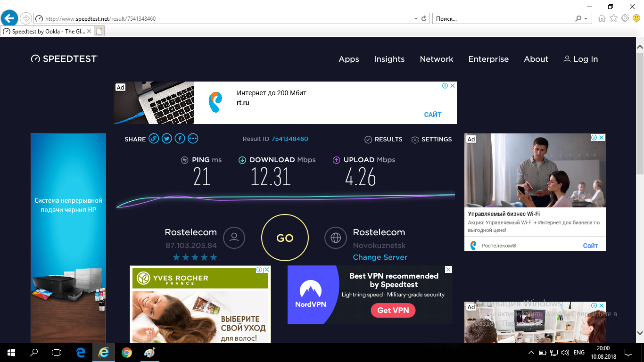Screen dimensions: 644x362
Task: Open taskbar Search magnifier
Action: coord(34,353)
